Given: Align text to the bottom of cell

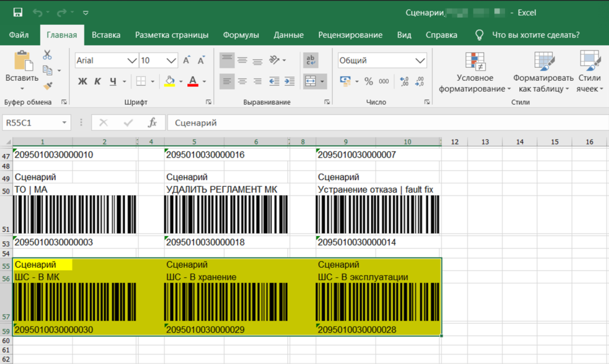Looking at the screenshot, I should point(258,60).
